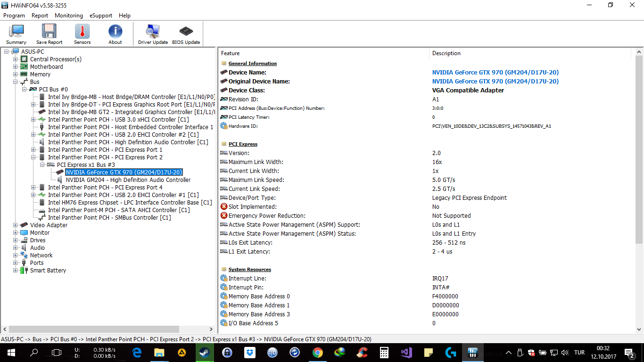
Task: Open Visual Studio from taskbar
Action: [406, 353]
